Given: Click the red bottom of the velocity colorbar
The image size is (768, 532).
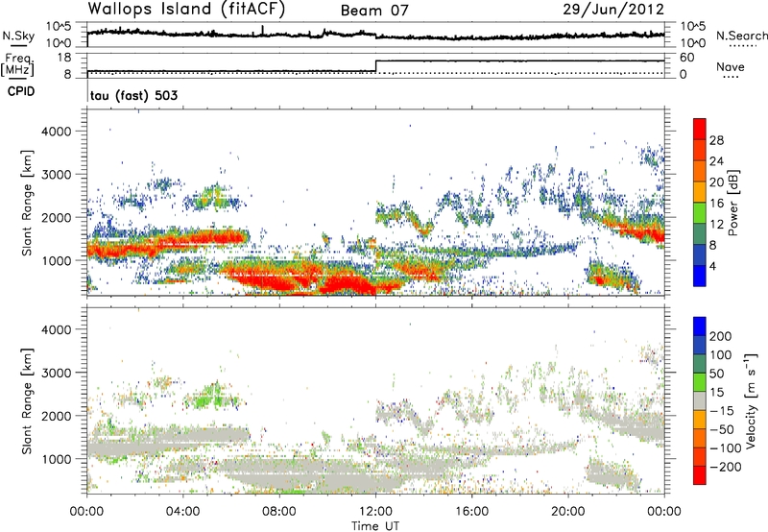Looking at the screenshot, I should (700, 475).
